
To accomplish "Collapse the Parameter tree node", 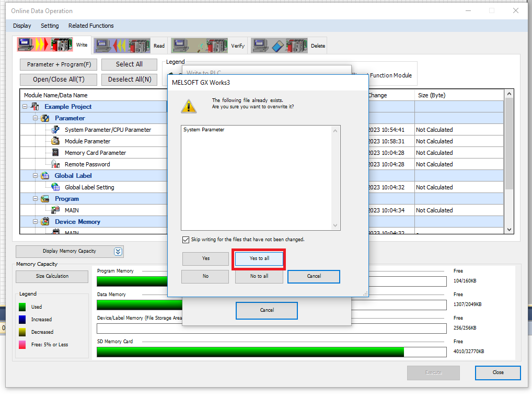I will click(35, 118).
